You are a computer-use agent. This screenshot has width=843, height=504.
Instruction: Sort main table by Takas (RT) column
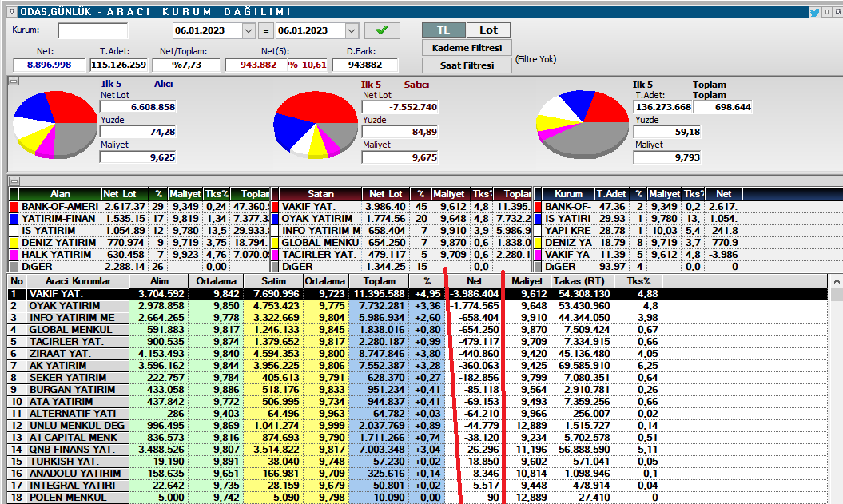click(x=583, y=281)
